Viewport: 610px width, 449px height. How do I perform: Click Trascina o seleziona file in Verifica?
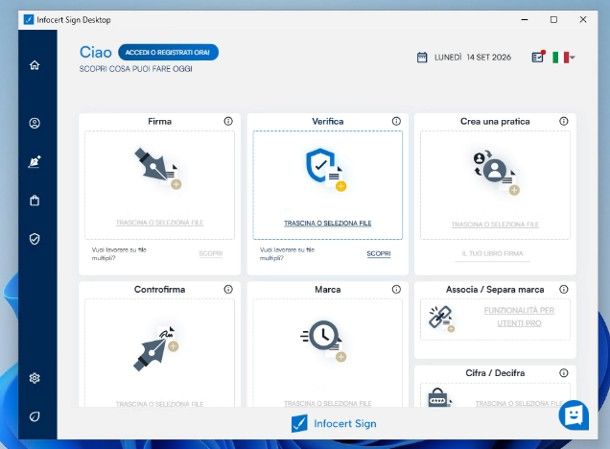pyautogui.click(x=328, y=223)
